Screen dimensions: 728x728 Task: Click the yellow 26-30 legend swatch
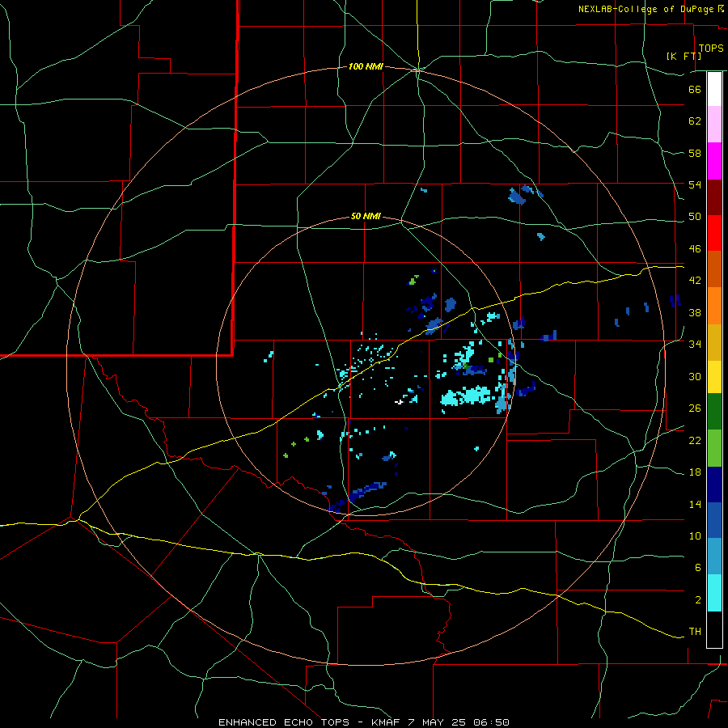point(714,377)
